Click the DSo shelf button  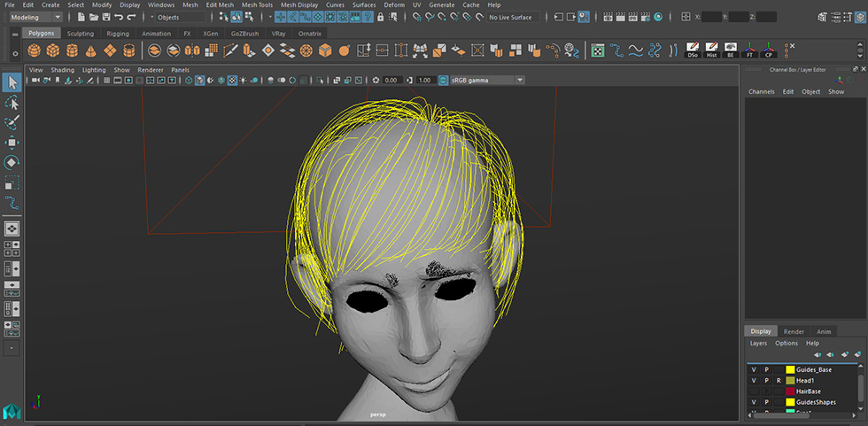click(693, 50)
